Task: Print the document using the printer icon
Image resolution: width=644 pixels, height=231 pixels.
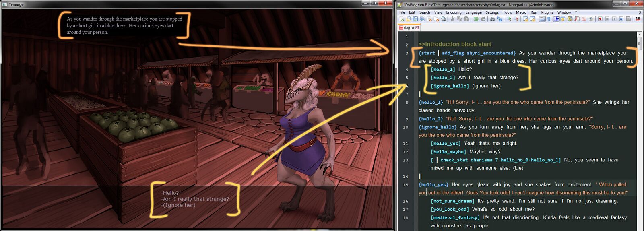Action: pos(443,19)
